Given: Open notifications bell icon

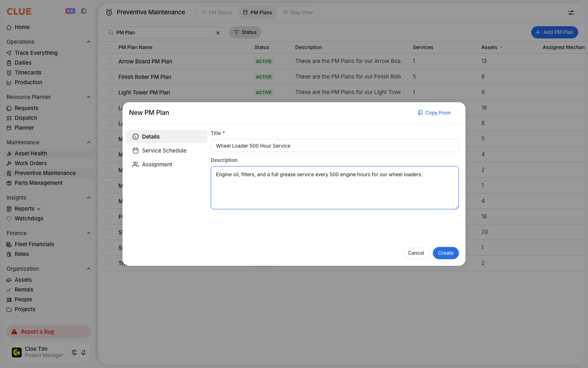Looking at the screenshot, I should click(x=83, y=352).
